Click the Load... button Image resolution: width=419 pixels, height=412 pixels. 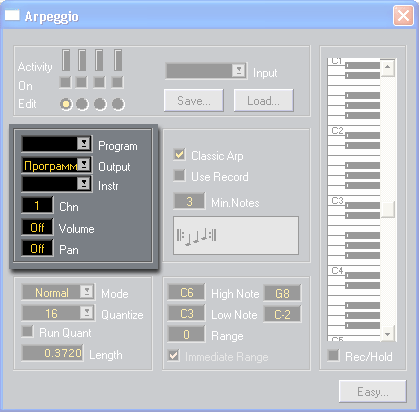click(263, 100)
